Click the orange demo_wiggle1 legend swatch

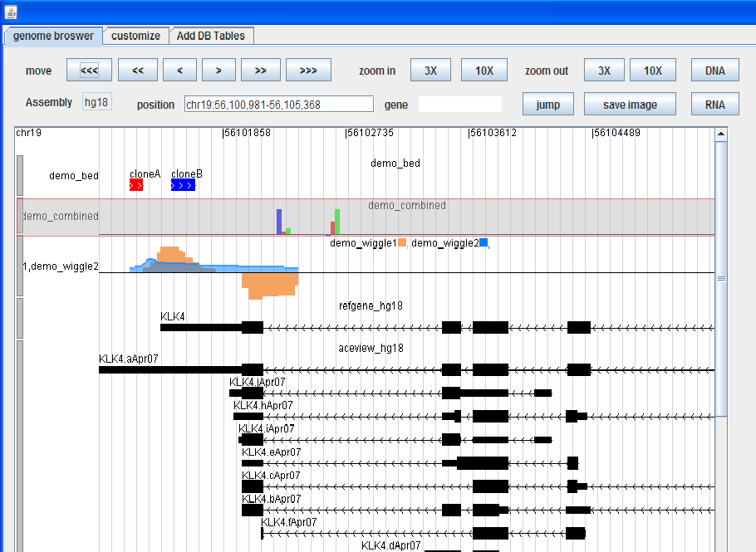pos(402,243)
